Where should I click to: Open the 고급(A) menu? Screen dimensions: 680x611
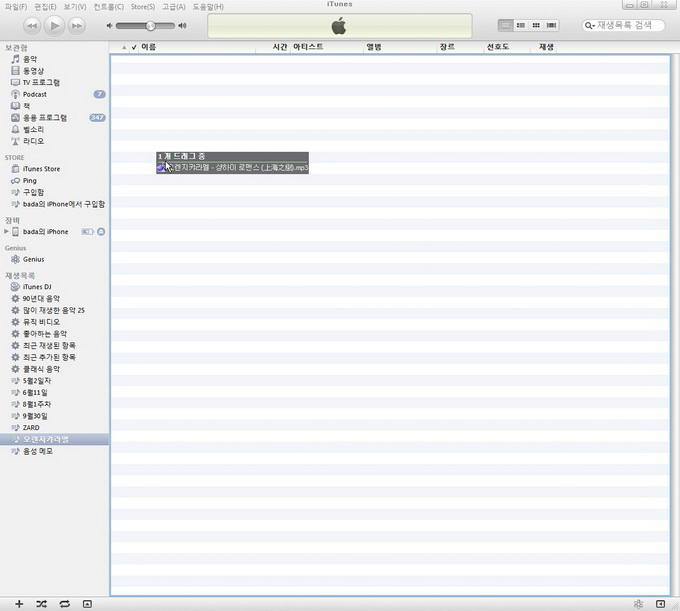(173, 7)
